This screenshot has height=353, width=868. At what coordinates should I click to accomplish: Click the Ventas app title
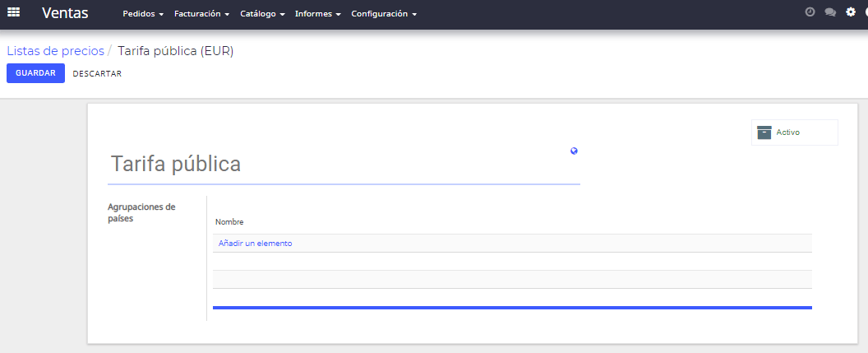65,12
